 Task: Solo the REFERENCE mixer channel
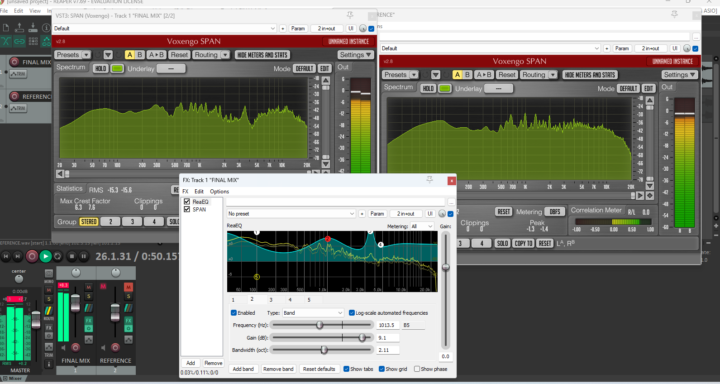click(129, 297)
